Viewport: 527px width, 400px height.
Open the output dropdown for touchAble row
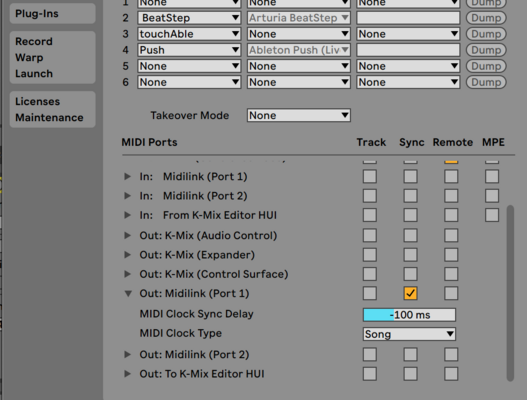tap(408, 34)
